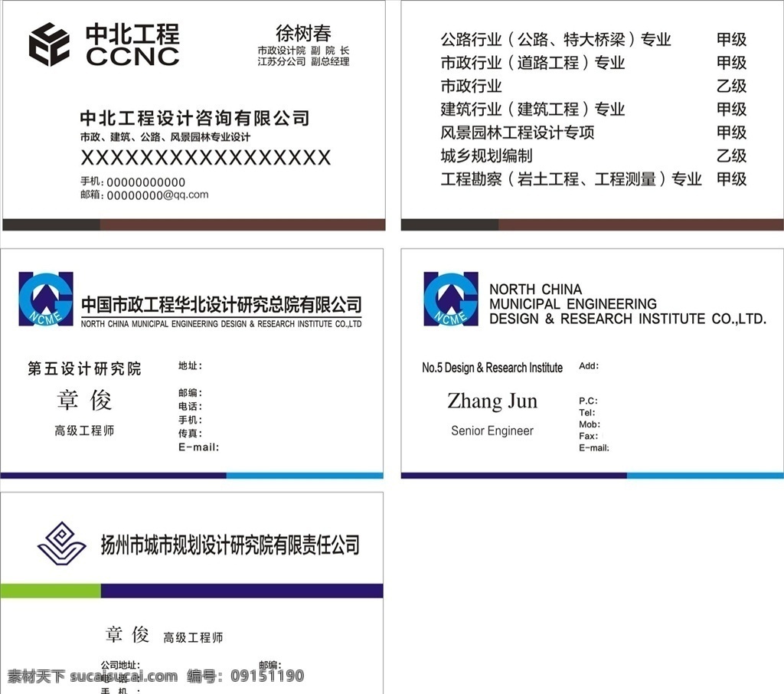The image size is (784, 694).
Task: Click '邮编:' label on NCME card
Action: coord(190,393)
